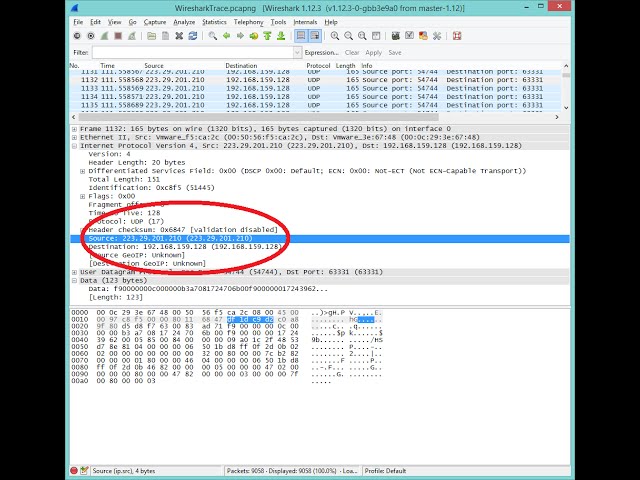This screenshot has width=640, height=480.
Task: Open a capture file folder icon
Action: (151, 36)
